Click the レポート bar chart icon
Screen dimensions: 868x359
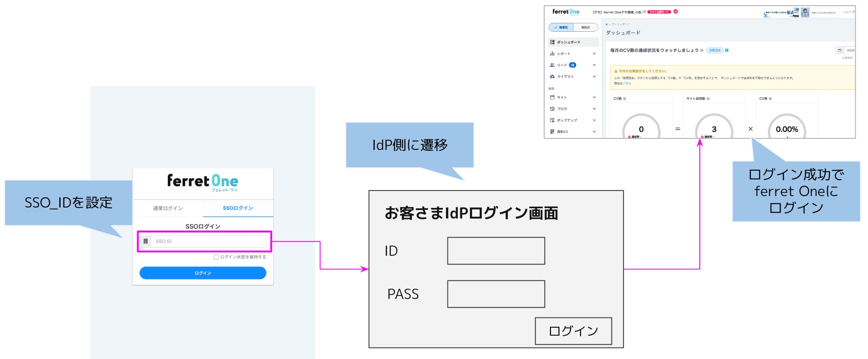(x=552, y=54)
